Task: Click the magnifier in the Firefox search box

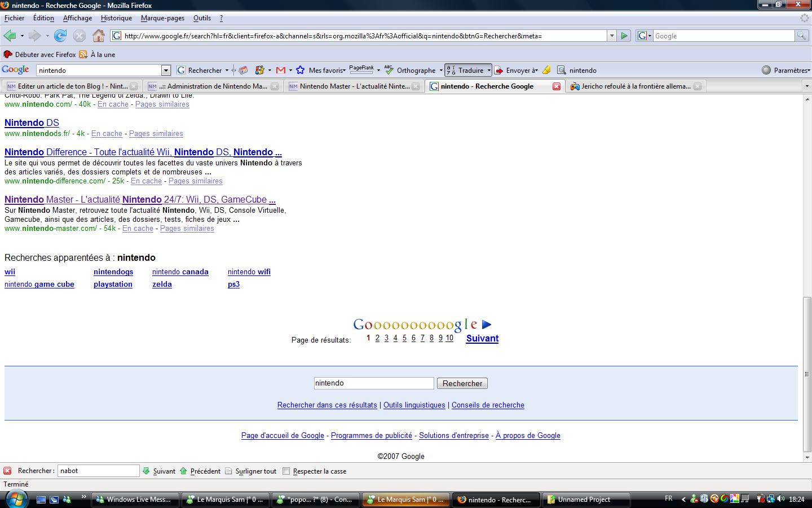Action: [x=801, y=36]
